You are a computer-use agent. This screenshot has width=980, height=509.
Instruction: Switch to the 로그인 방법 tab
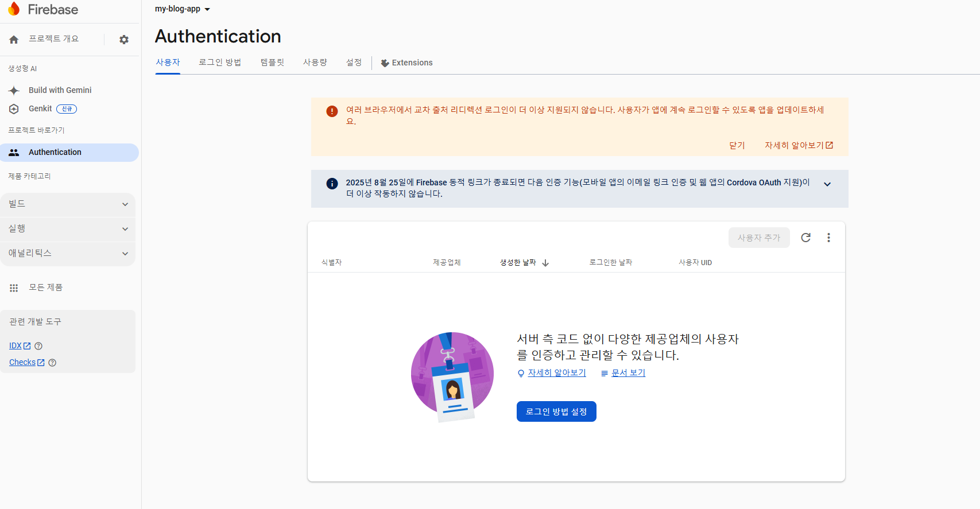point(220,63)
